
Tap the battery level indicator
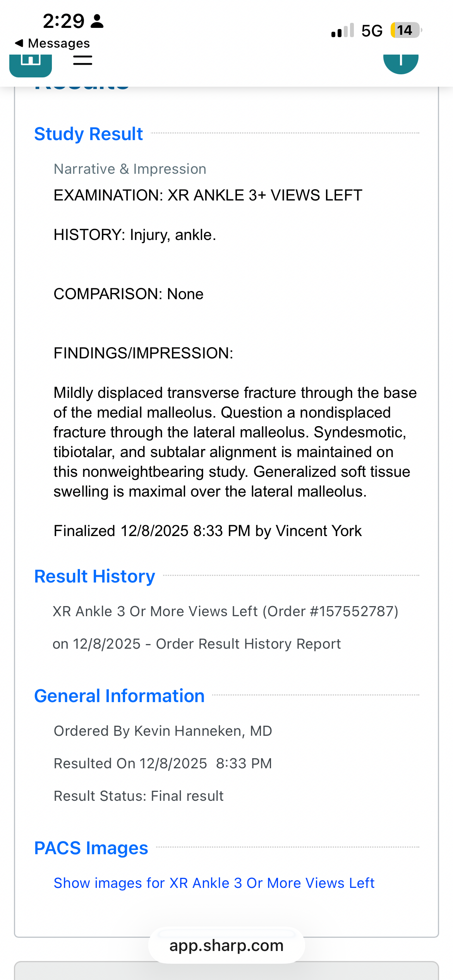click(405, 30)
